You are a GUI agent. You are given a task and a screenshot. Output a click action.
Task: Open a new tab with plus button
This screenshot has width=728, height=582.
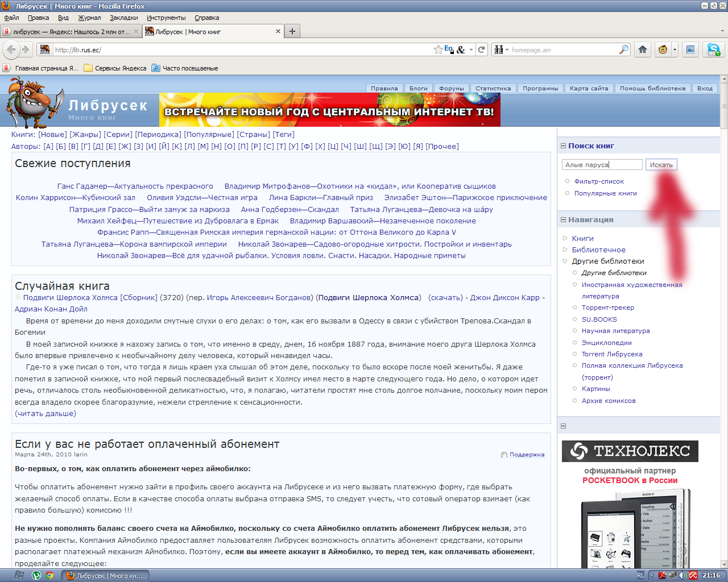(292, 31)
